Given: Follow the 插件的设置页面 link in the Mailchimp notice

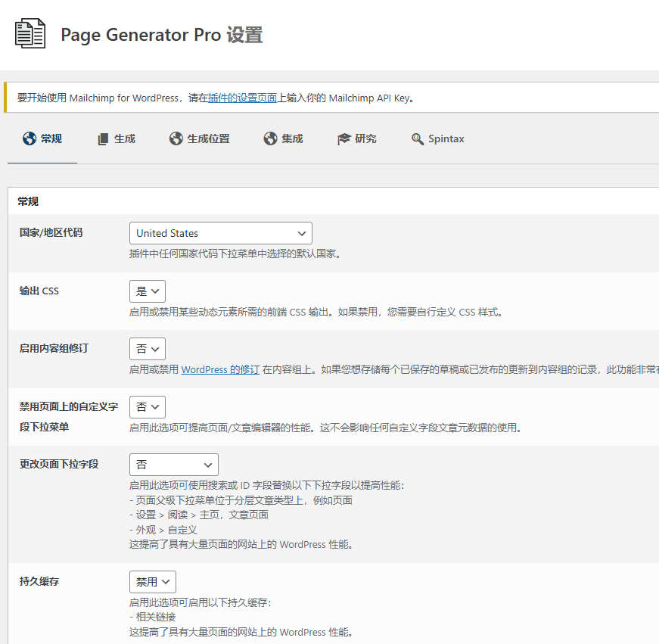Looking at the screenshot, I should click(x=243, y=98).
